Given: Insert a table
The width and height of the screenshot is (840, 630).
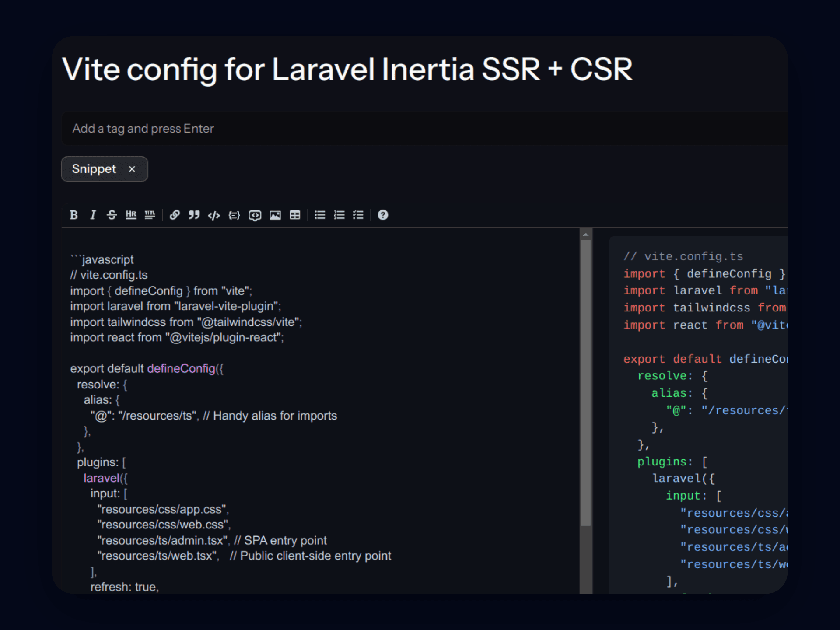Looking at the screenshot, I should 295,215.
